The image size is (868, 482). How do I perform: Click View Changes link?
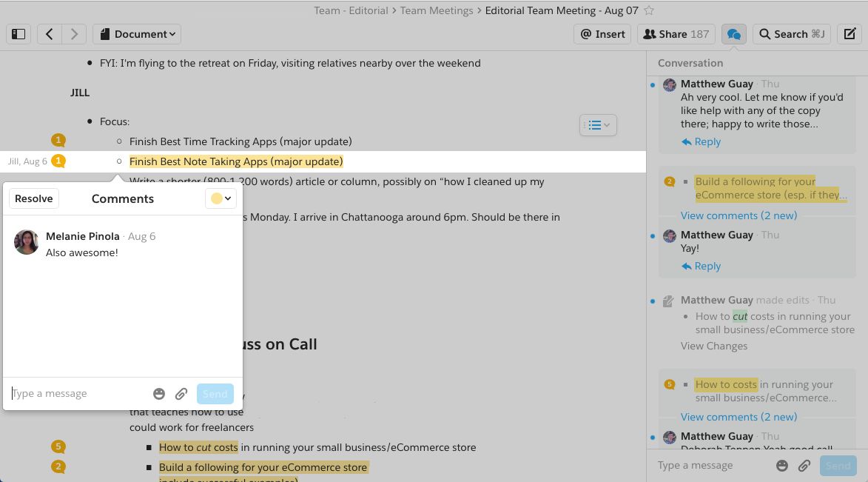click(713, 346)
